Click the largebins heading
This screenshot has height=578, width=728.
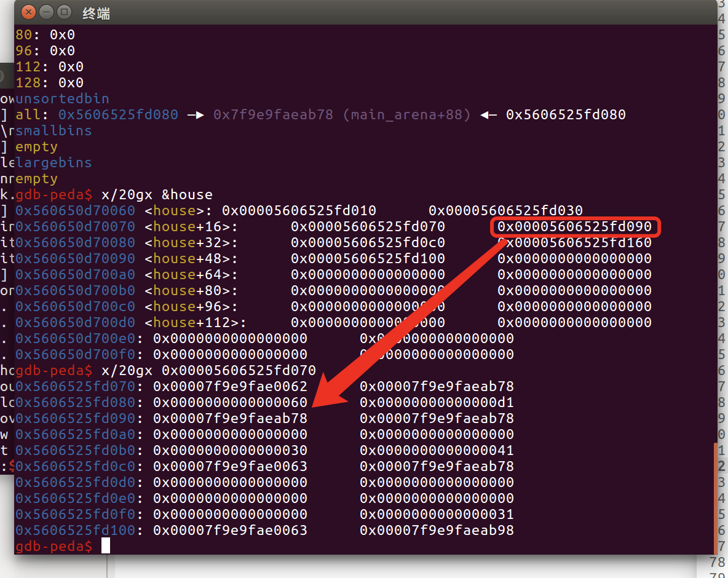tap(54, 162)
